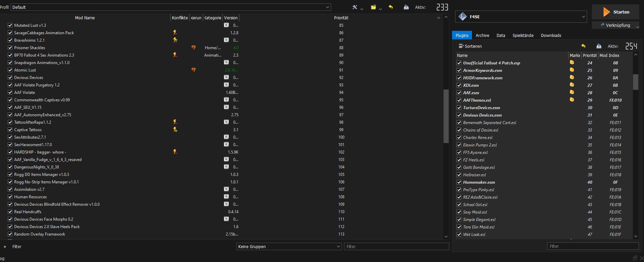The image size is (644, 262).
Task: Click the flag heart icon for Atomic Lust
Action: (194, 70)
